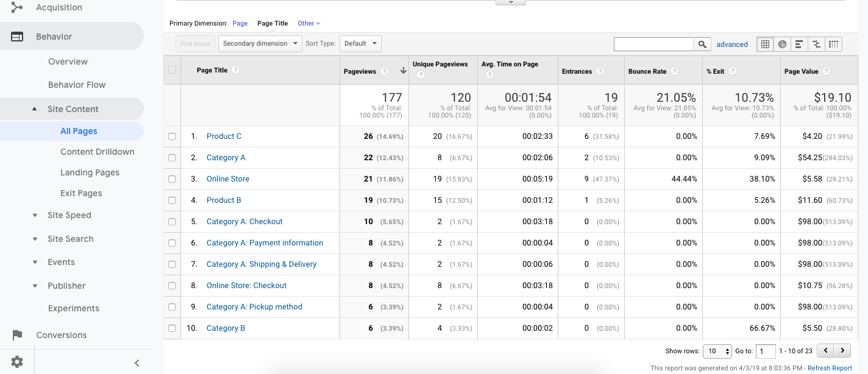The image size is (868, 374).
Task: Open the Sort Type Default dropdown
Action: (360, 44)
